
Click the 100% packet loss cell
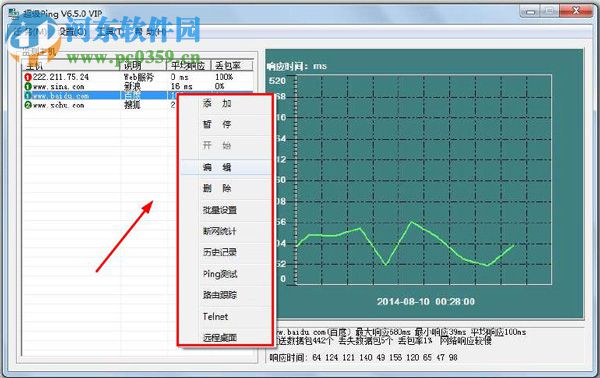click(224, 77)
